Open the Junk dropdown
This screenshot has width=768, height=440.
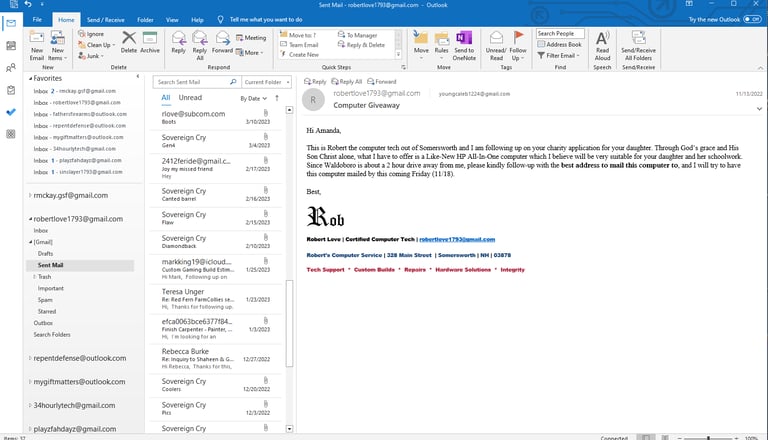coord(91,56)
